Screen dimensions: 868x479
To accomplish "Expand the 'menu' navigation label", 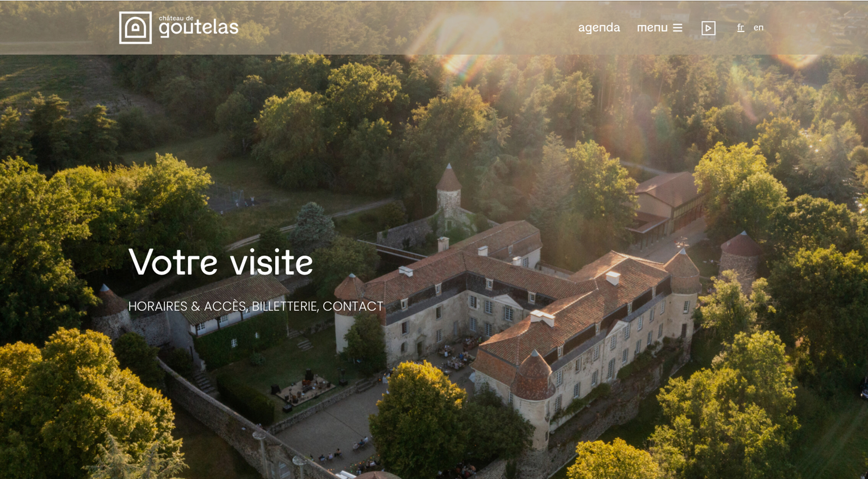I will tap(652, 28).
